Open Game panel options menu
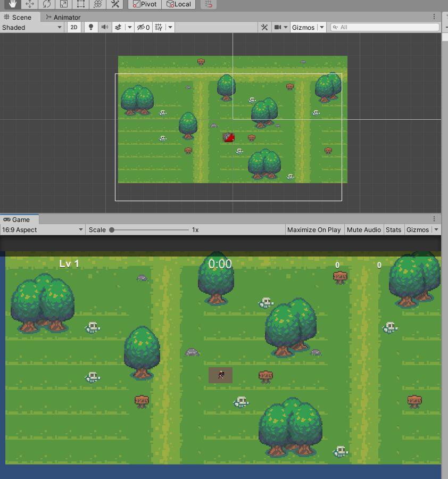Viewport: 448px width, 479px height. point(434,219)
